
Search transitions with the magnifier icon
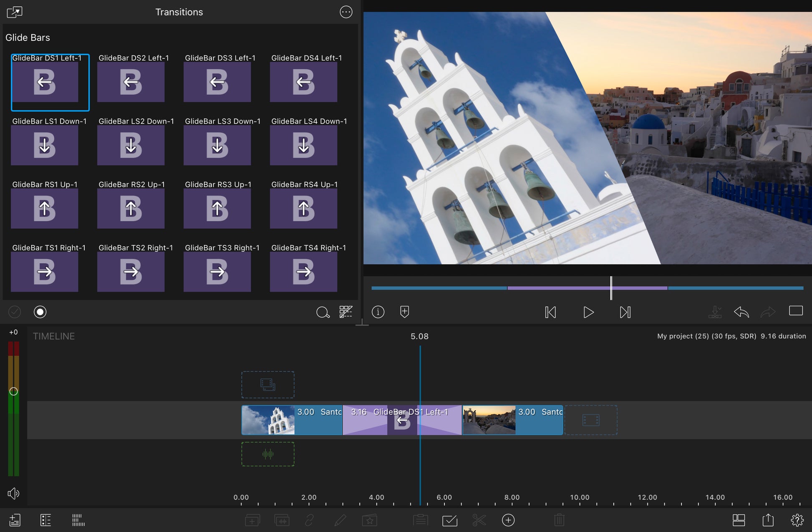click(x=323, y=312)
